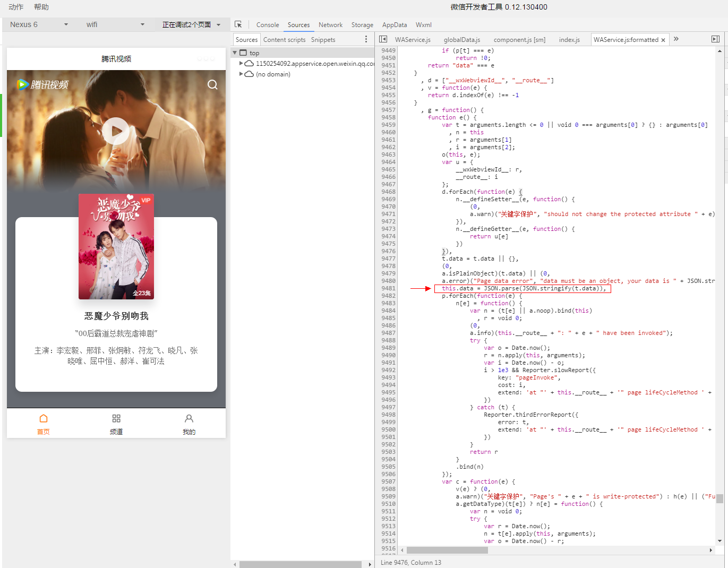Click scroll-up arrow of code editor scrollbar

click(720, 51)
